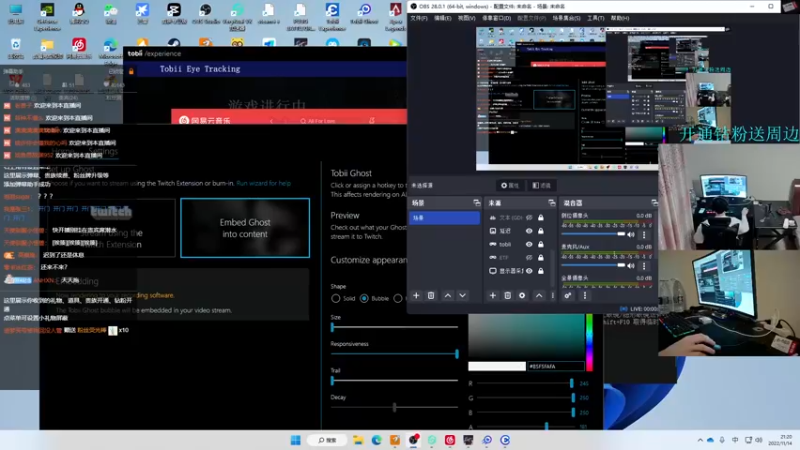Select the tobii game capture source icon

[x=493, y=244]
